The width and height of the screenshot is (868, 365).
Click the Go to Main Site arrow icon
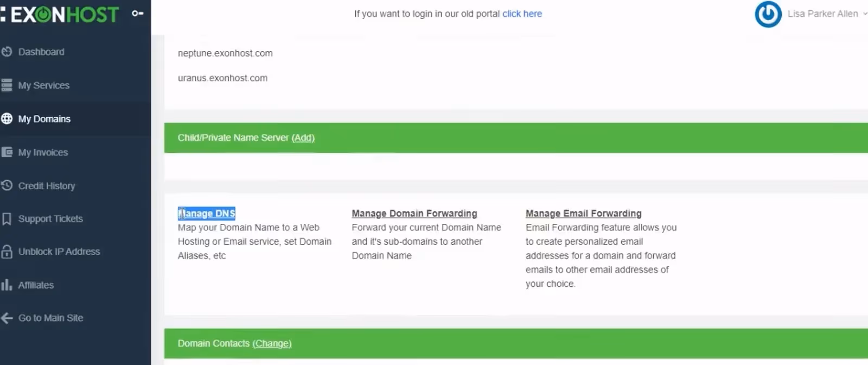[x=7, y=318]
